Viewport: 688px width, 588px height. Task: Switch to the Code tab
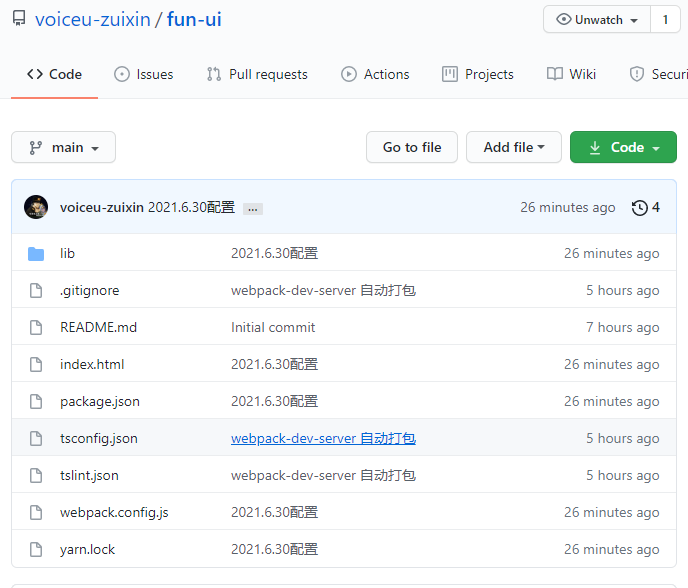click(54, 74)
